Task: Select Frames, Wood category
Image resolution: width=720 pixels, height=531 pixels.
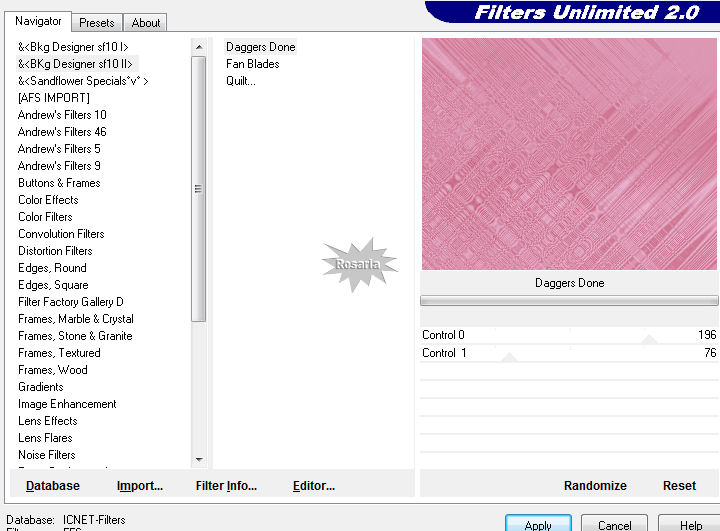Action: pyautogui.click(x=52, y=370)
